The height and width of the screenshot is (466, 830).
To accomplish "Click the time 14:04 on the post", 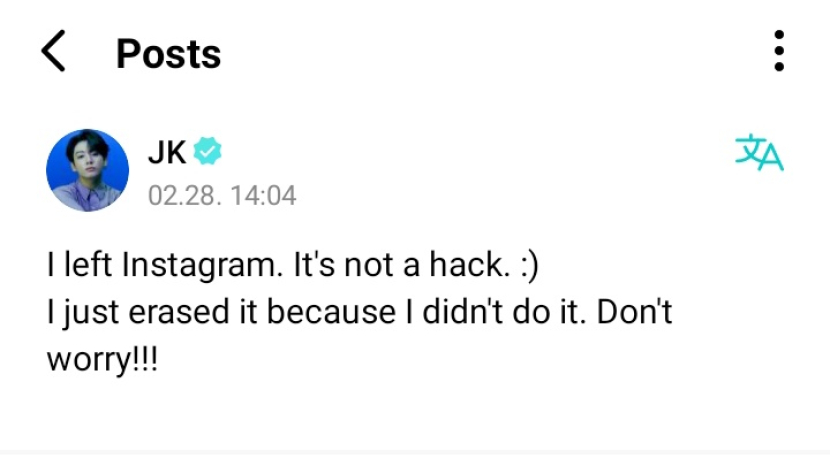I will point(262,195).
